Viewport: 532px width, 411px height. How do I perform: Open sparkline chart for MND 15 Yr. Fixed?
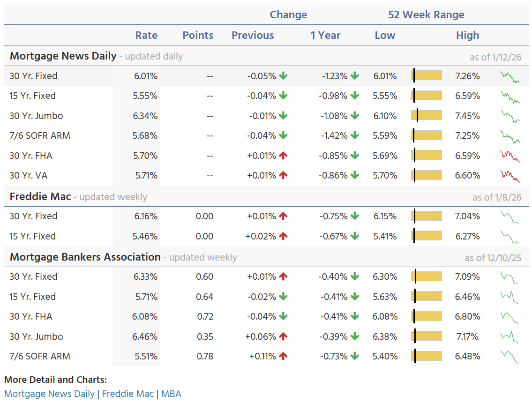coord(510,97)
